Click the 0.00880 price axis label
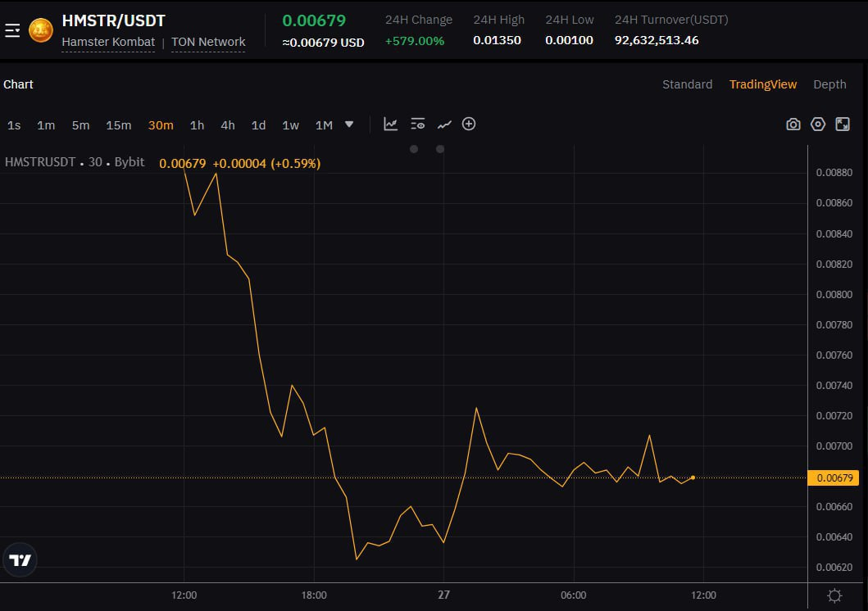 tap(834, 173)
